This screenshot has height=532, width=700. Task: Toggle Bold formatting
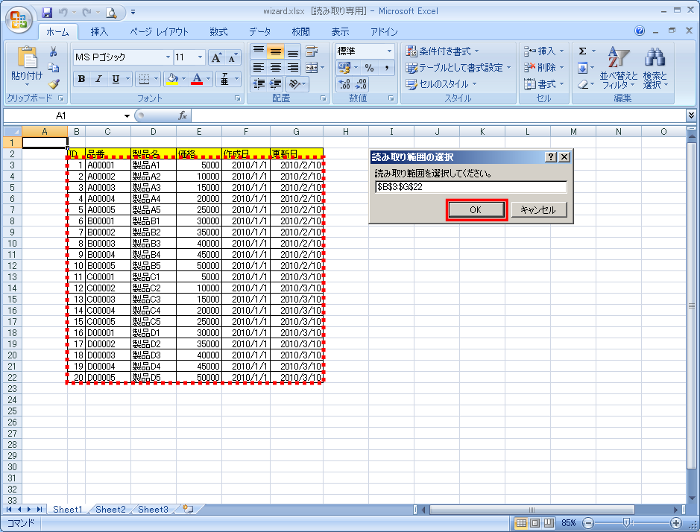pos(82,79)
